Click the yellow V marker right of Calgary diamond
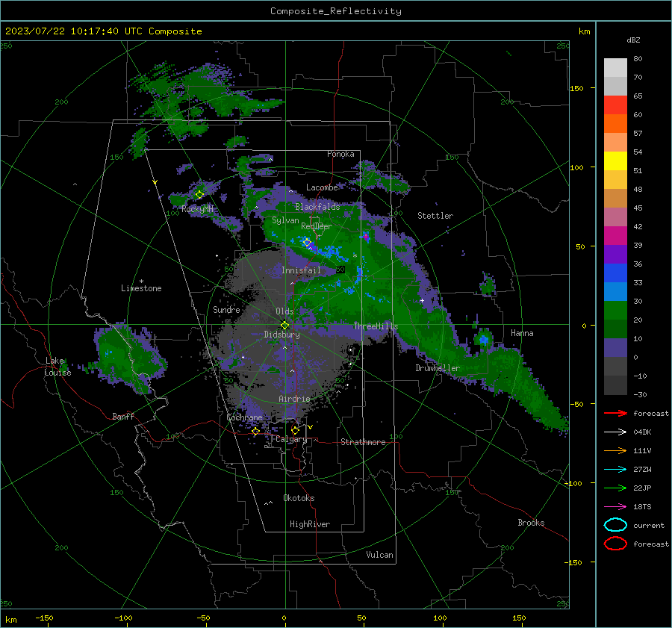Screen dimensions: 672x628 [x=310, y=427]
